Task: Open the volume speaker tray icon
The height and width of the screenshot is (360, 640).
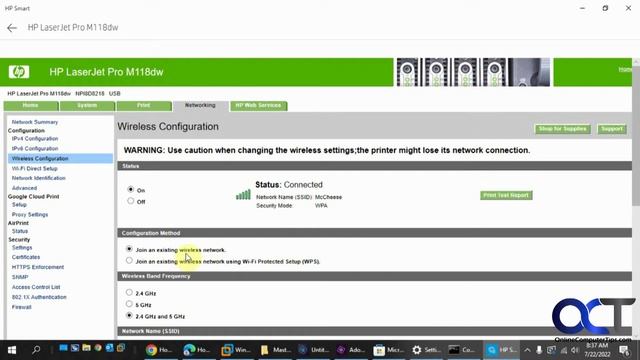Action: pos(575,350)
